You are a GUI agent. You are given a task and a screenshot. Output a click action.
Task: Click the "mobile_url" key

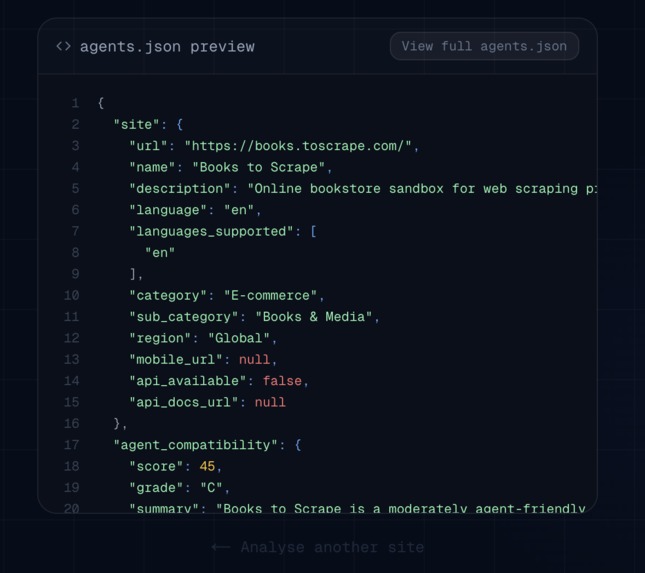point(176,360)
